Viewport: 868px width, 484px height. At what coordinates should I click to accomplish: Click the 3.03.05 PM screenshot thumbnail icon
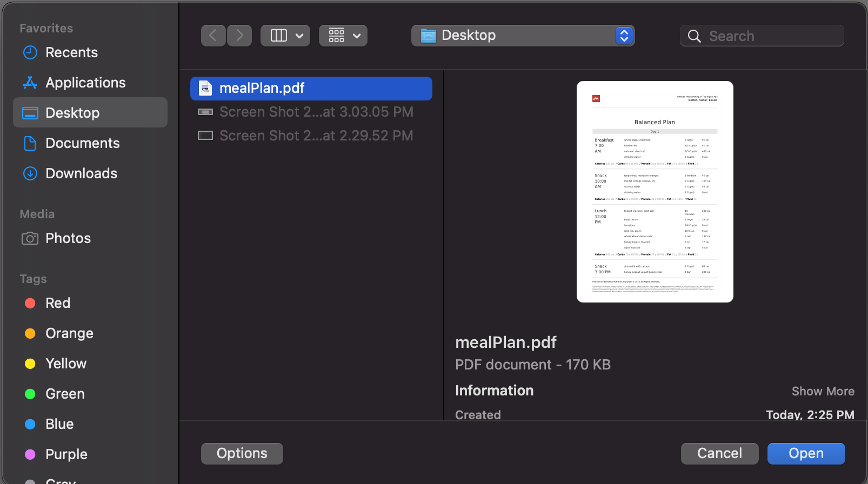(x=205, y=112)
